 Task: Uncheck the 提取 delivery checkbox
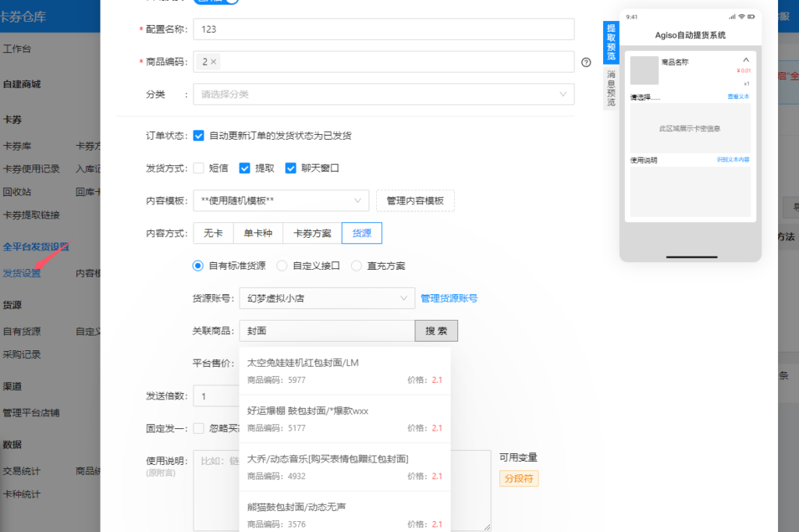244,168
